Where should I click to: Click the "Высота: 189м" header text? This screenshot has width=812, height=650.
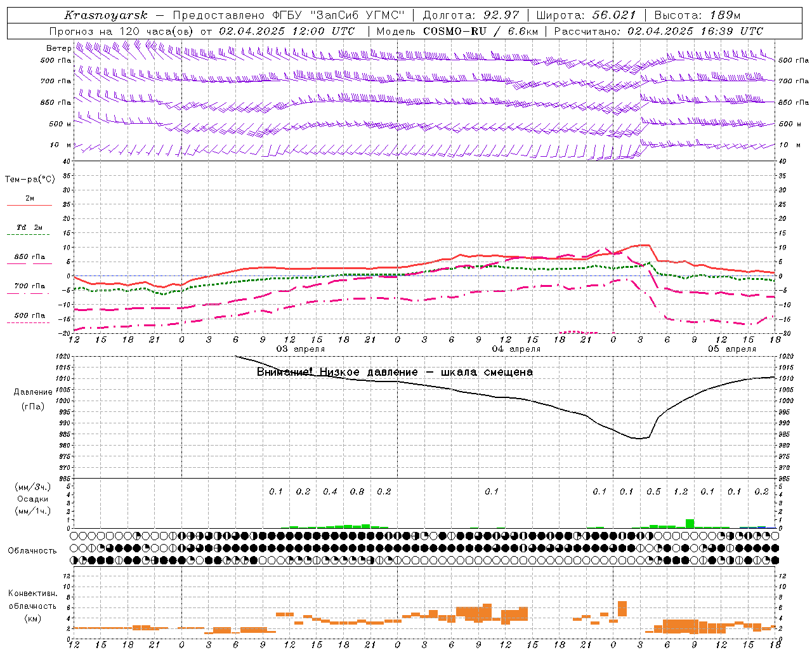click(697, 15)
